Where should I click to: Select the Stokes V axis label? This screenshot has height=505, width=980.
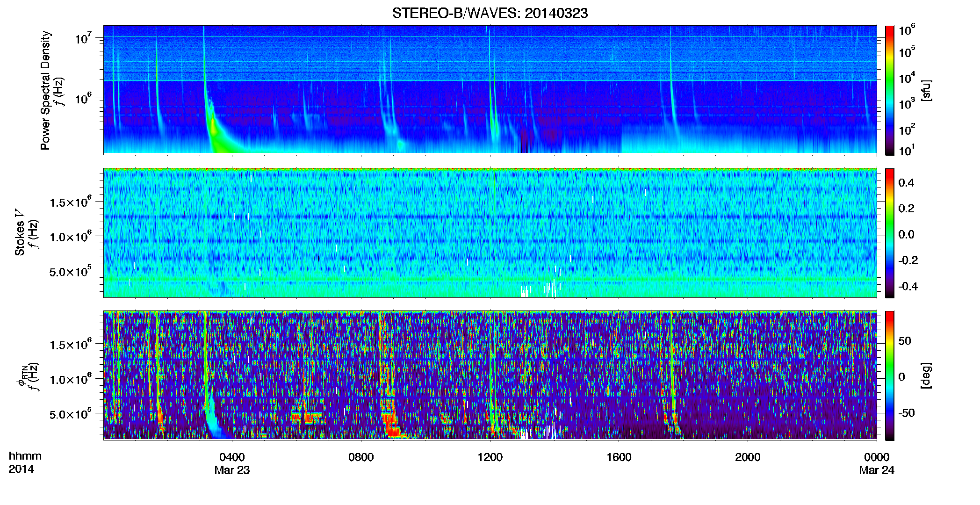20,232
